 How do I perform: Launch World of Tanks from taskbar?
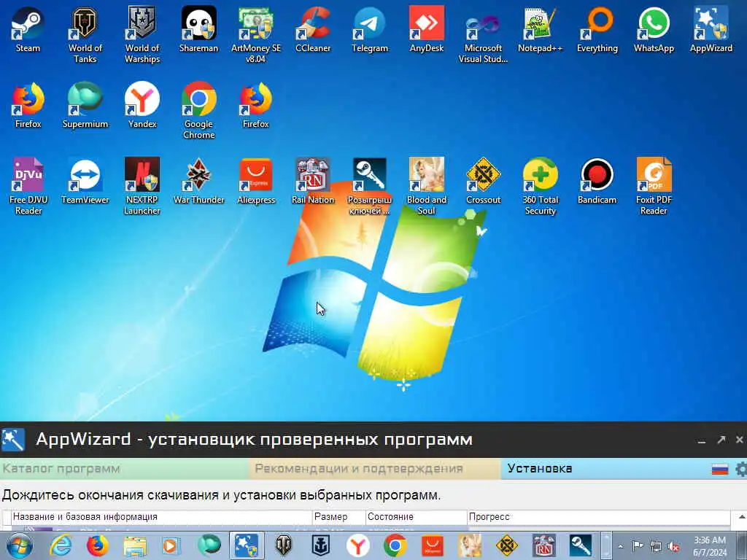284,545
